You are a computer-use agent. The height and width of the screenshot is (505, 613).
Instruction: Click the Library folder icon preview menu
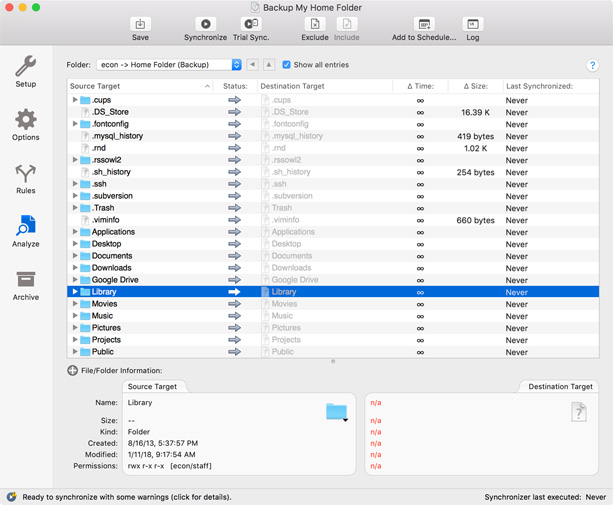[337, 412]
